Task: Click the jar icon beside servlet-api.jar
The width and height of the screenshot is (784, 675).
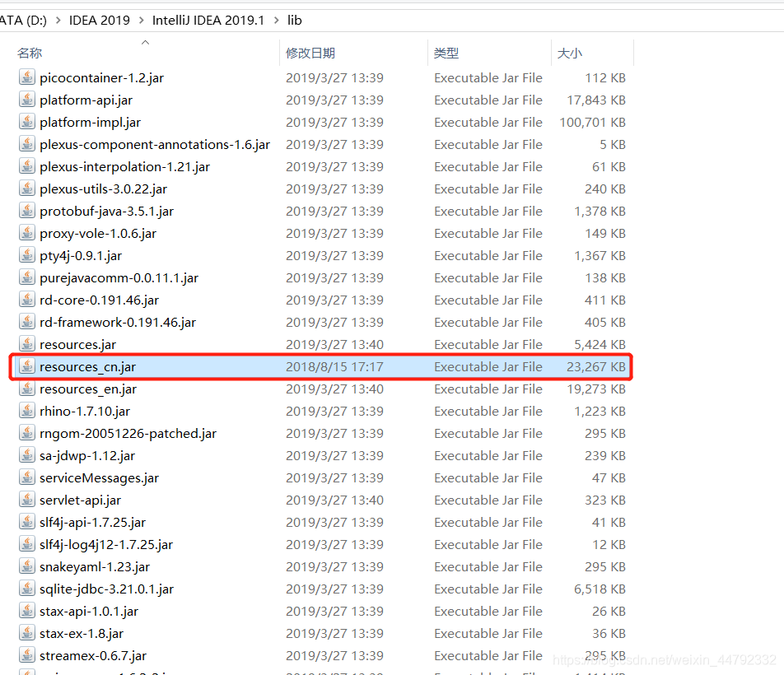Action: pyautogui.click(x=27, y=500)
